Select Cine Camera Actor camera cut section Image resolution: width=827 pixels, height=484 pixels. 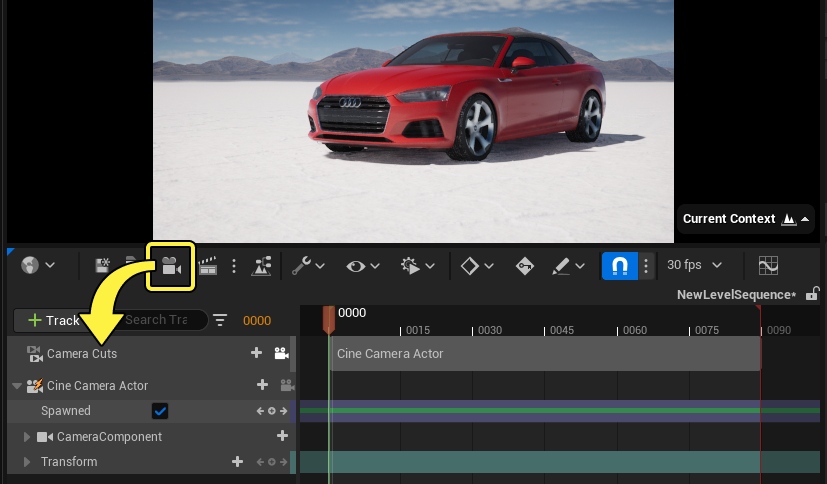coord(545,354)
